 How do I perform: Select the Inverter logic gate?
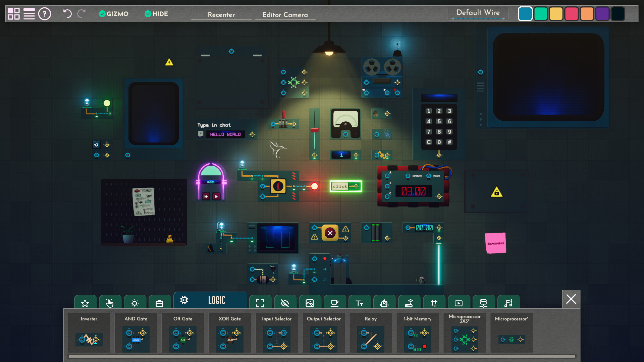coord(89,339)
